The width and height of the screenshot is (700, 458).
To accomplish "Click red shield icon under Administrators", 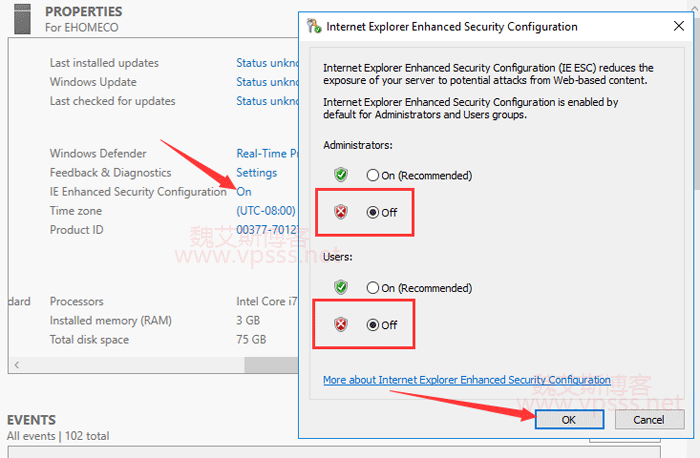I will 341,212.
